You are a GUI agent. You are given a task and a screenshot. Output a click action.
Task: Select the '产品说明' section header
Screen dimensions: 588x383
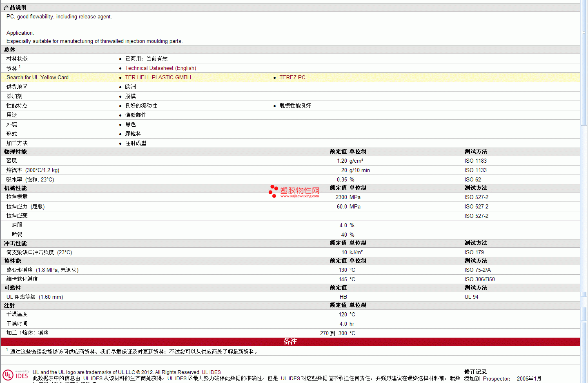16,8
